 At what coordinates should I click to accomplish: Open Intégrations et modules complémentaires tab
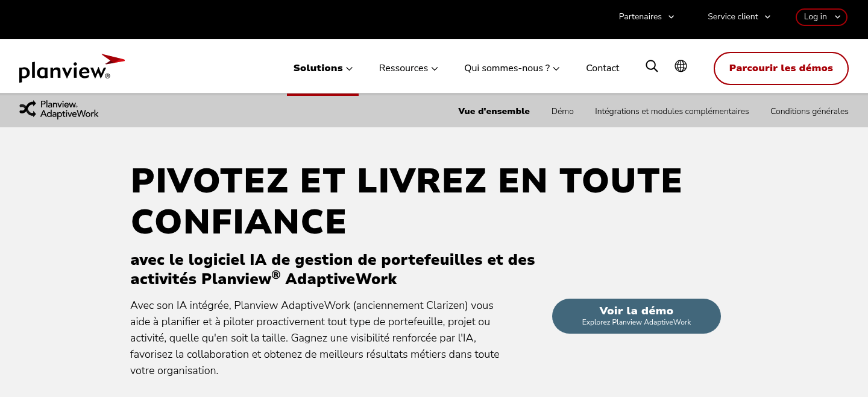tap(671, 111)
